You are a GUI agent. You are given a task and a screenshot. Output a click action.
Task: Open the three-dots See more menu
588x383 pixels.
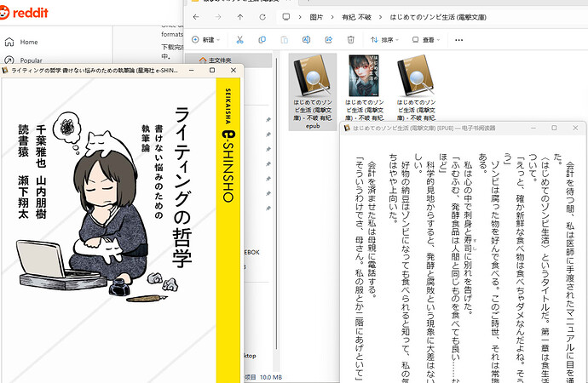coord(459,40)
